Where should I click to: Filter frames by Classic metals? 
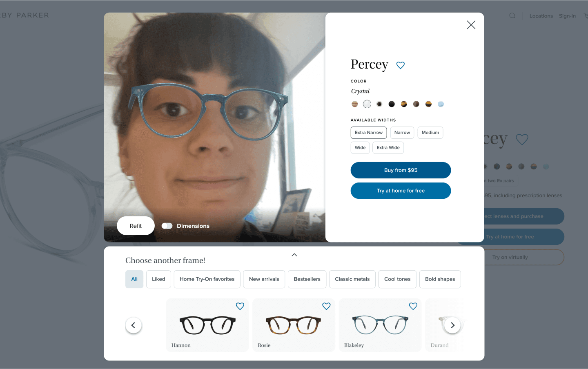pos(352,279)
